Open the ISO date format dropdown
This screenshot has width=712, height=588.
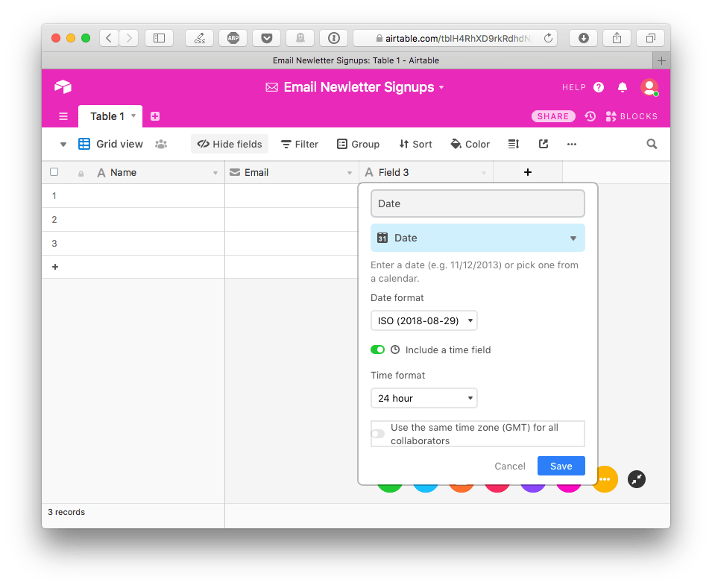tap(424, 320)
